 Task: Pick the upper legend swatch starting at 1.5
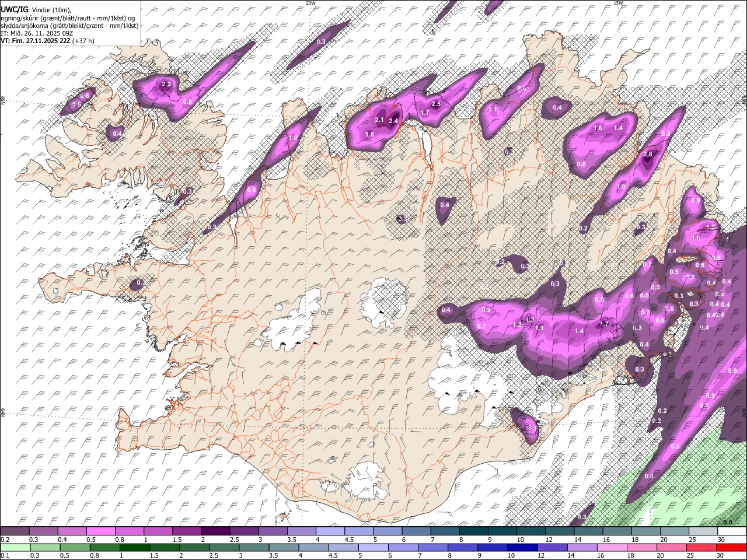click(x=187, y=531)
